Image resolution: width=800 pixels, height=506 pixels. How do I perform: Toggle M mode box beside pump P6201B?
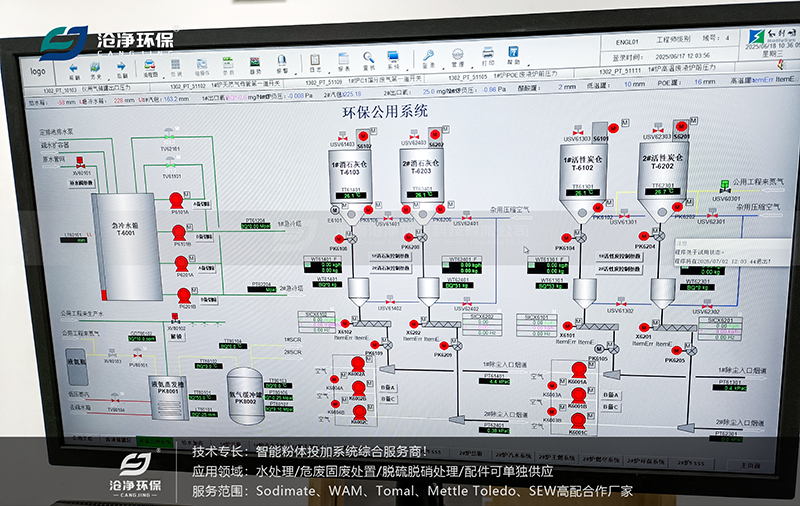(x=195, y=289)
